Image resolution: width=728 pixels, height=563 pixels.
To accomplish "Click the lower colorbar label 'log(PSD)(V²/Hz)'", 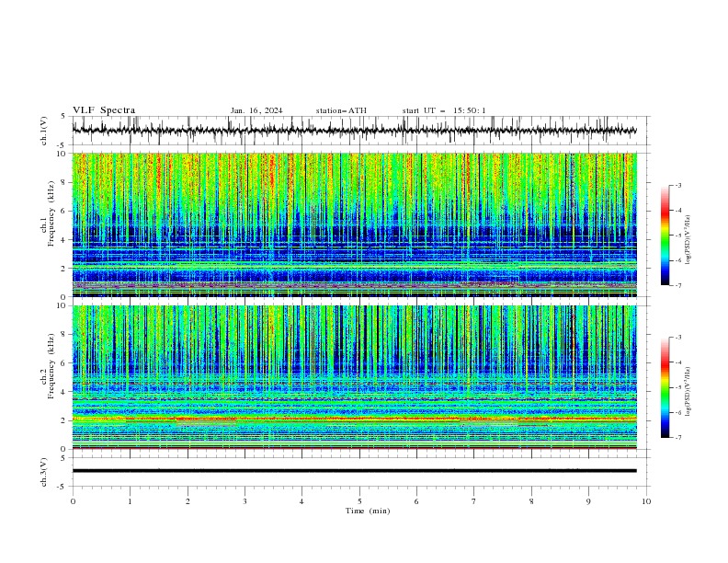I will [688, 392].
